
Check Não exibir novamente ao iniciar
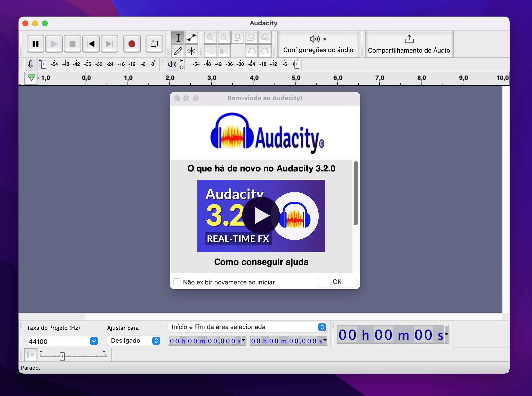pos(177,282)
